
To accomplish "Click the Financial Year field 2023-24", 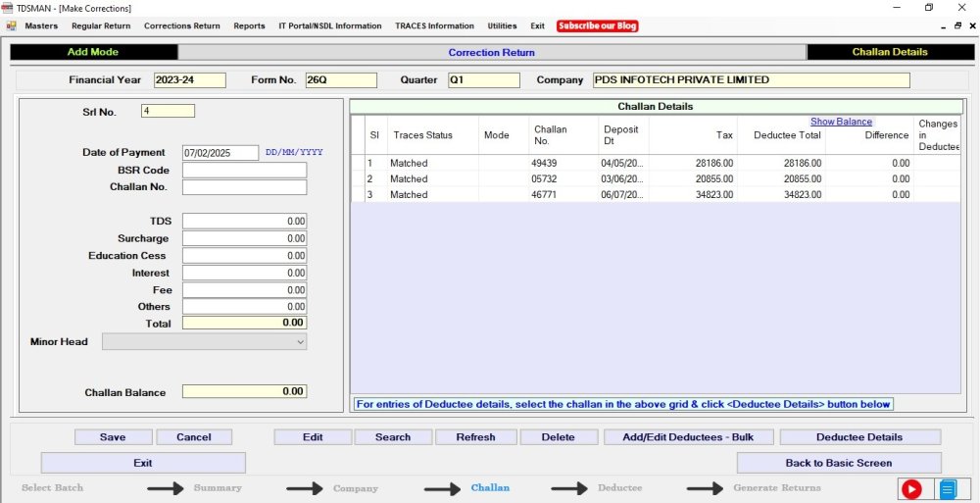I will pyautogui.click(x=189, y=80).
